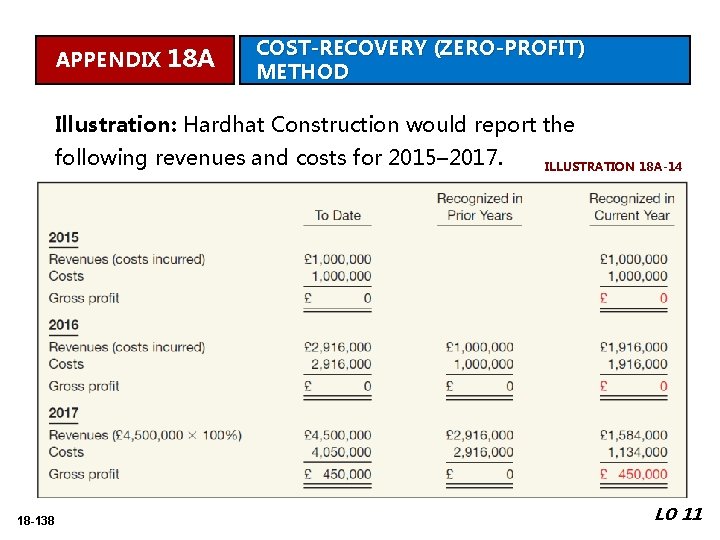Select the 2017 year heading
Viewport: 720px width, 540px height.
(x=63, y=413)
